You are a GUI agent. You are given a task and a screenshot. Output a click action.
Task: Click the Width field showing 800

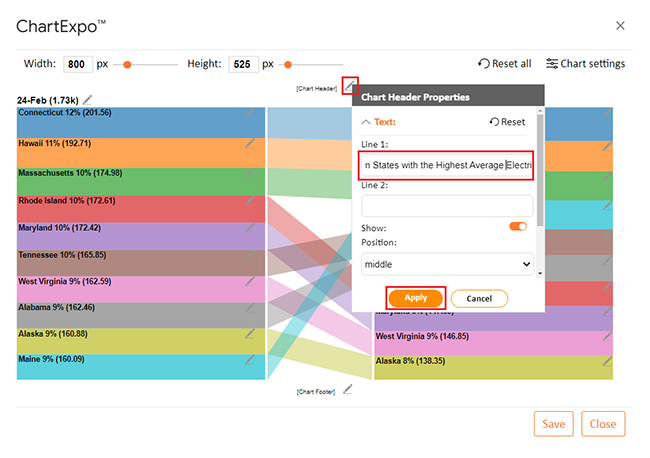tap(78, 64)
